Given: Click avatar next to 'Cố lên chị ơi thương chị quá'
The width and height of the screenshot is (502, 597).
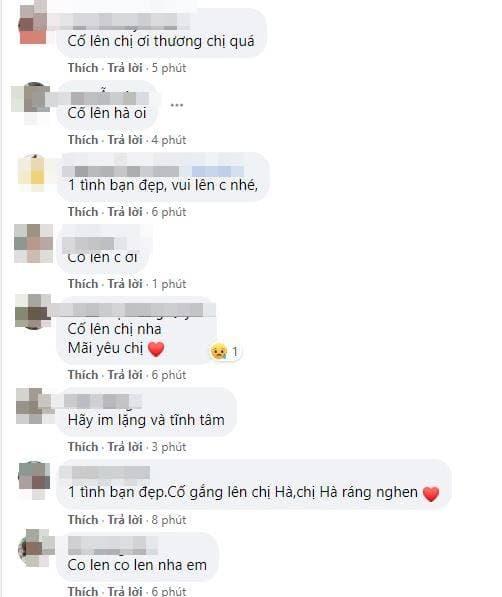Looking at the screenshot, I should tap(32, 24).
